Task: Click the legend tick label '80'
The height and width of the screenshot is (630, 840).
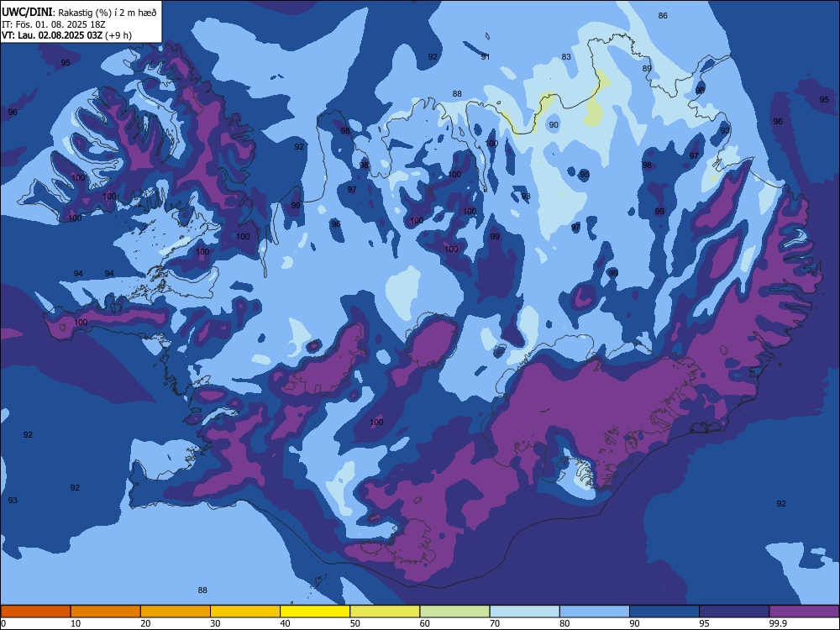Action: pos(564,623)
